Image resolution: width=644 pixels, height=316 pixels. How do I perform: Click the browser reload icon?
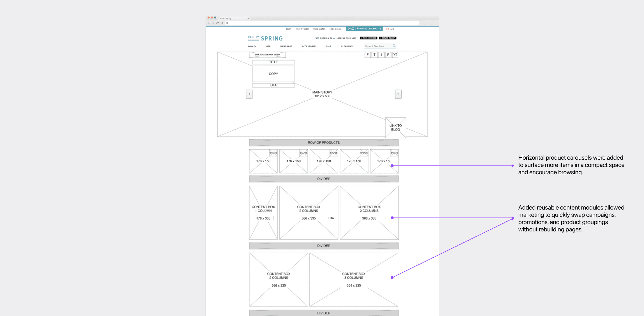pos(217,23)
